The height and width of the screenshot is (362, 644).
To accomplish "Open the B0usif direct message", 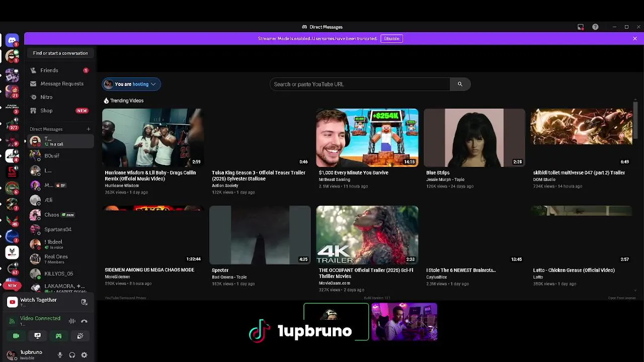I will (x=59, y=156).
